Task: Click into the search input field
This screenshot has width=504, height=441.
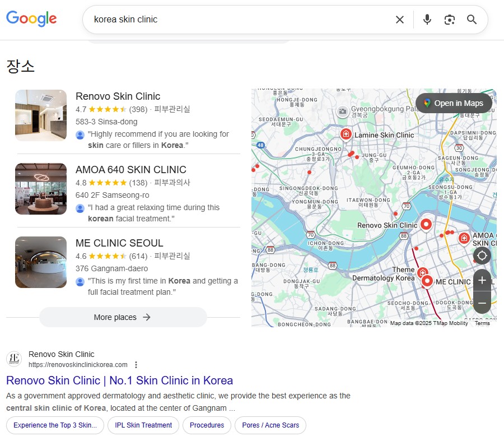Action: (x=235, y=20)
